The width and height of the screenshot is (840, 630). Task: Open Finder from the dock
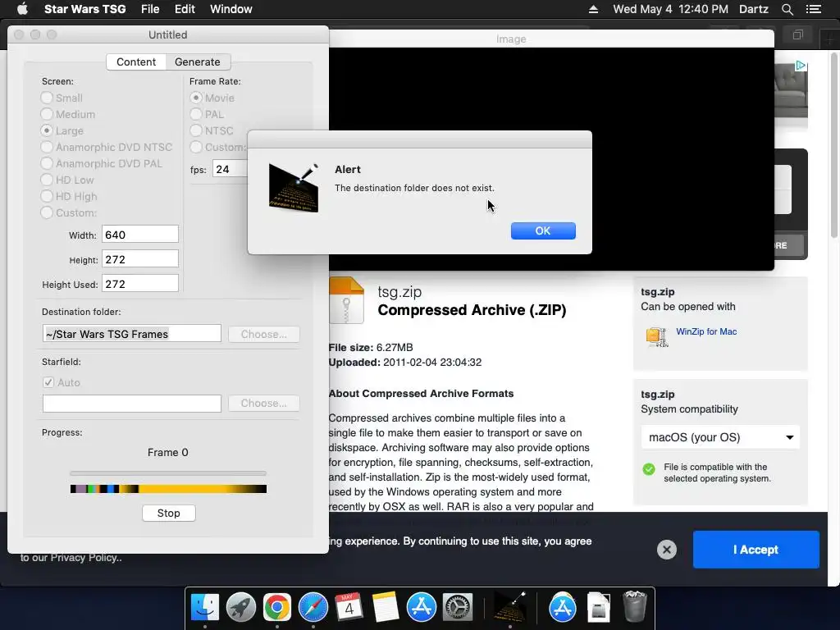click(x=205, y=607)
